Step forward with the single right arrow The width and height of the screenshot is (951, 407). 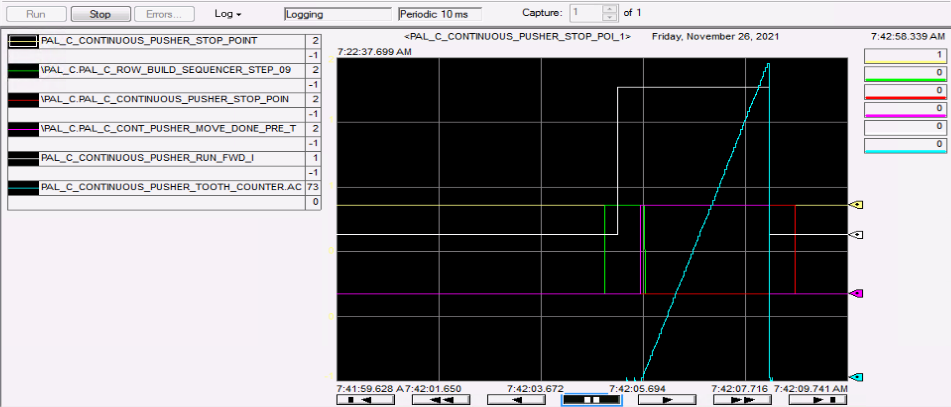coord(667,400)
